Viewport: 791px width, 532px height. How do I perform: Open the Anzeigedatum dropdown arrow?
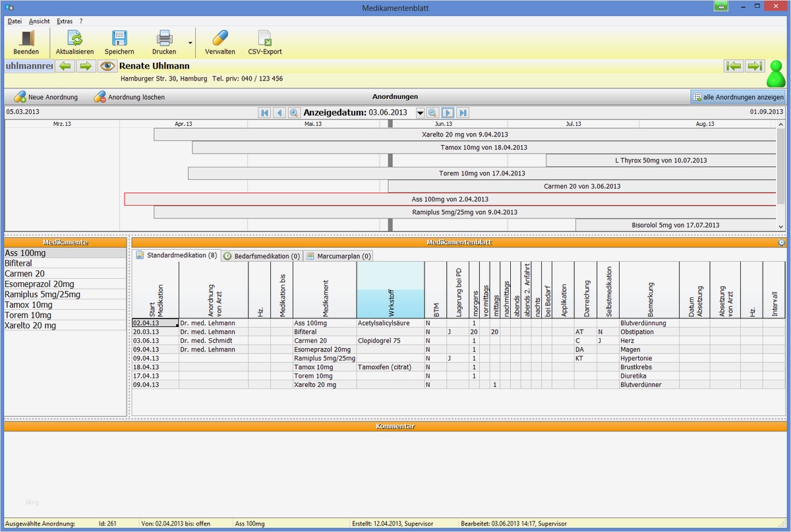pos(420,113)
